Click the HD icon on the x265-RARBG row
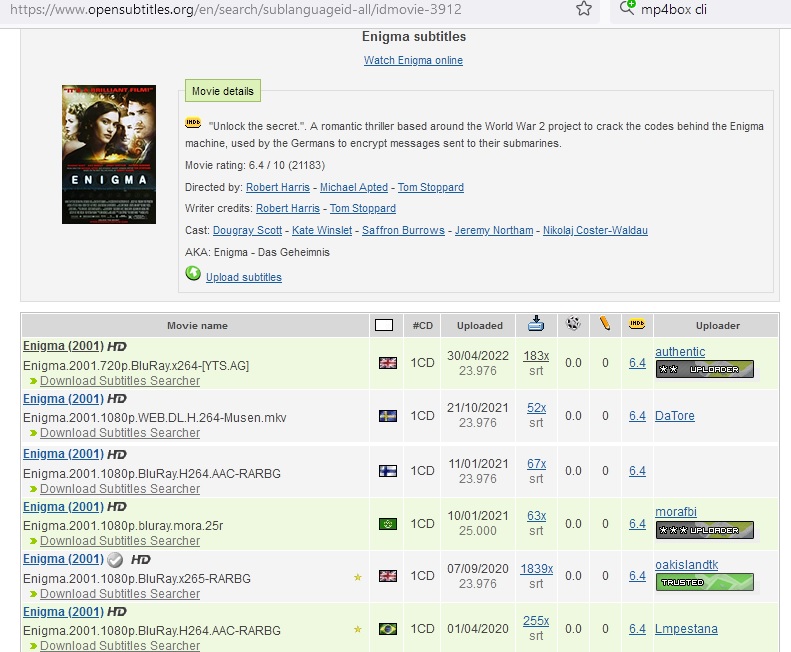Image resolution: width=791 pixels, height=652 pixels. pos(141,560)
